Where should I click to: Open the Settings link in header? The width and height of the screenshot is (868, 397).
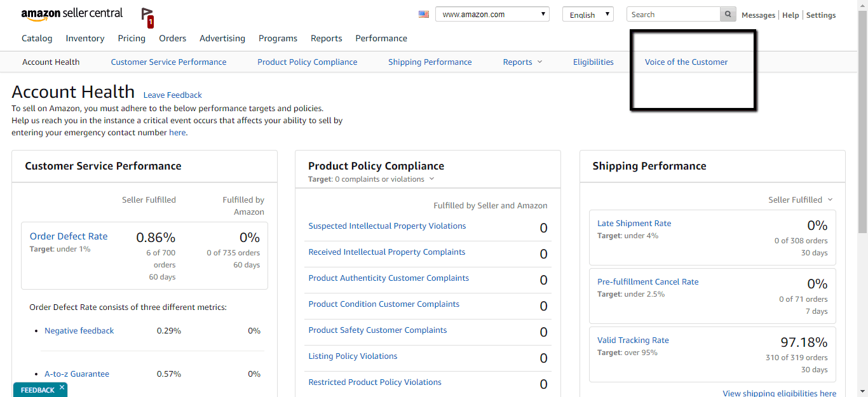point(821,15)
